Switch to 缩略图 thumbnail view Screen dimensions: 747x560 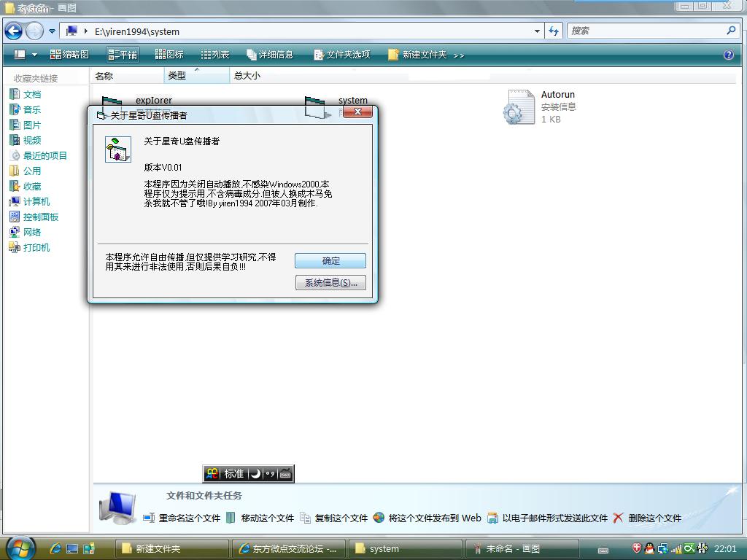click(x=69, y=55)
